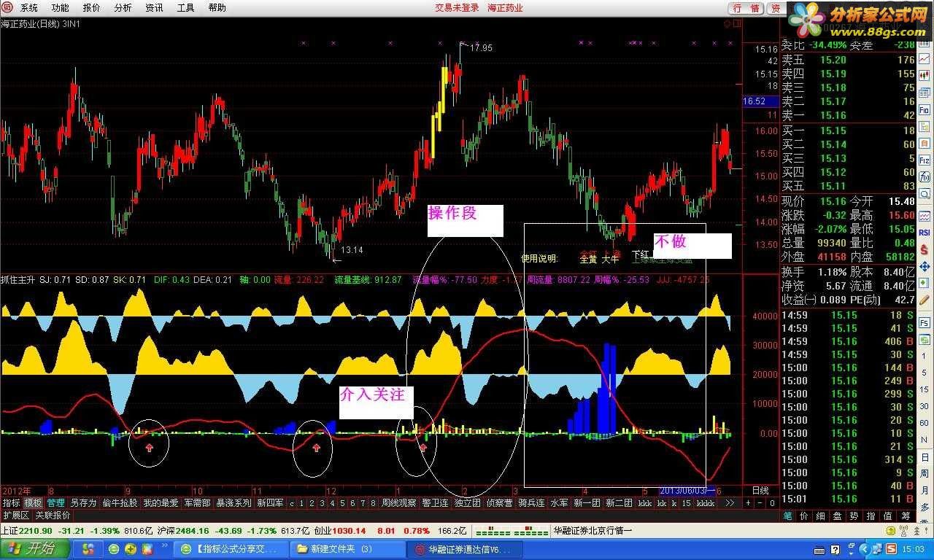Select the 1-minute period button

[924, 356]
